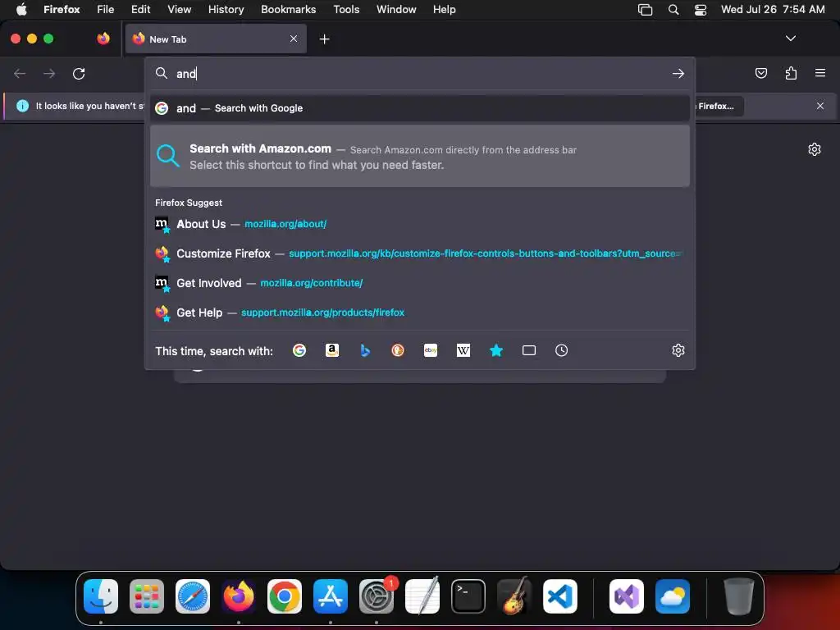Screen dimensions: 840x630
Task: Search this time with Wikipedia icon
Action: 463,350
